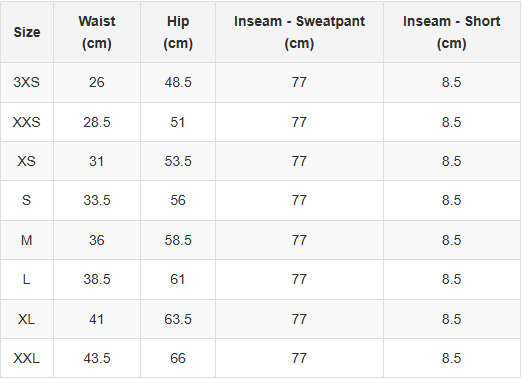Select the Waist (cm) column header
Viewport: 522px width, 379px height.
[97, 32]
